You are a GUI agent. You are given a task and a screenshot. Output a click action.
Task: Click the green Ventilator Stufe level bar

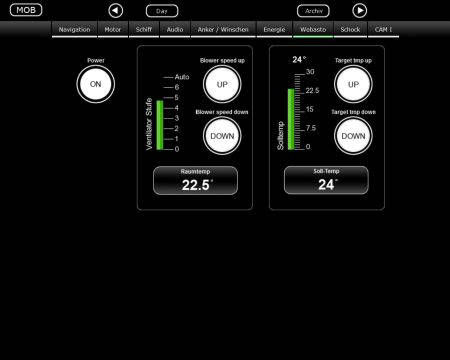[160, 125]
